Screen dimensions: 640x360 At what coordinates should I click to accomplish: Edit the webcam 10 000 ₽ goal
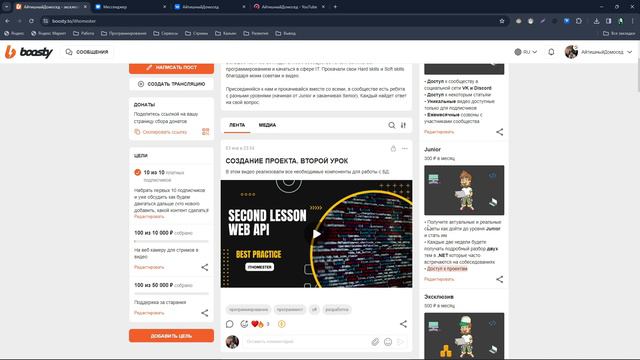[x=149, y=267]
